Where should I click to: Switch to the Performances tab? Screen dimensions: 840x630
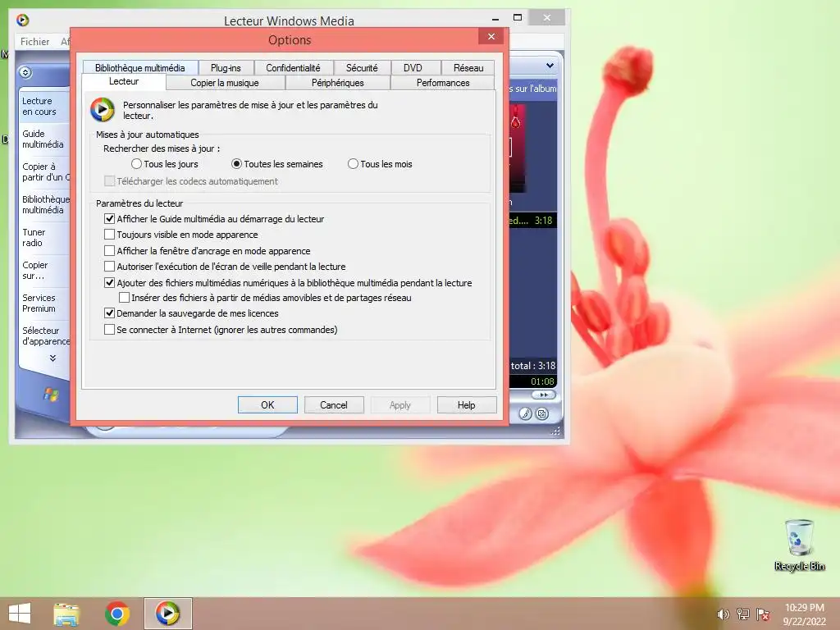coord(443,83)
